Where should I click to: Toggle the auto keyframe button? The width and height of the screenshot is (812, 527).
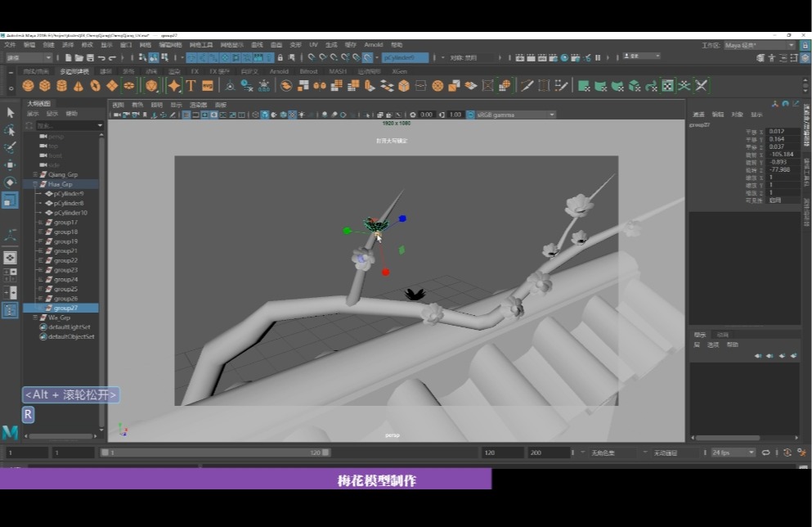787,452
